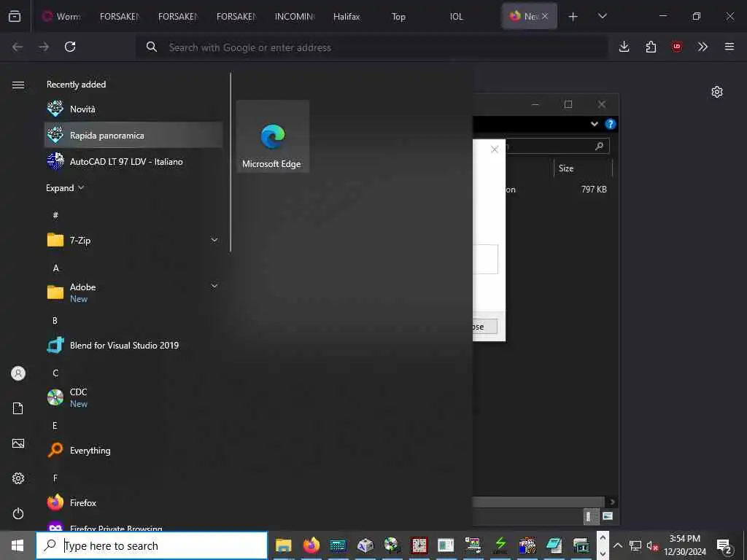This screenshot has width=747, height=560.
Task: Switch to the INCOMING browser tab
Action: click(294, 16)
